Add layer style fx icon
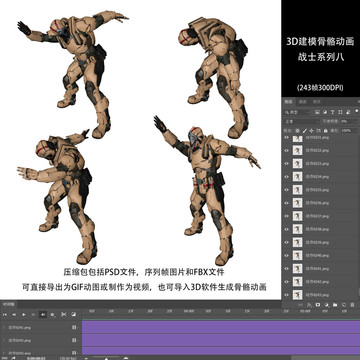This screenshot has height=360, width=360. pos(309,305)
